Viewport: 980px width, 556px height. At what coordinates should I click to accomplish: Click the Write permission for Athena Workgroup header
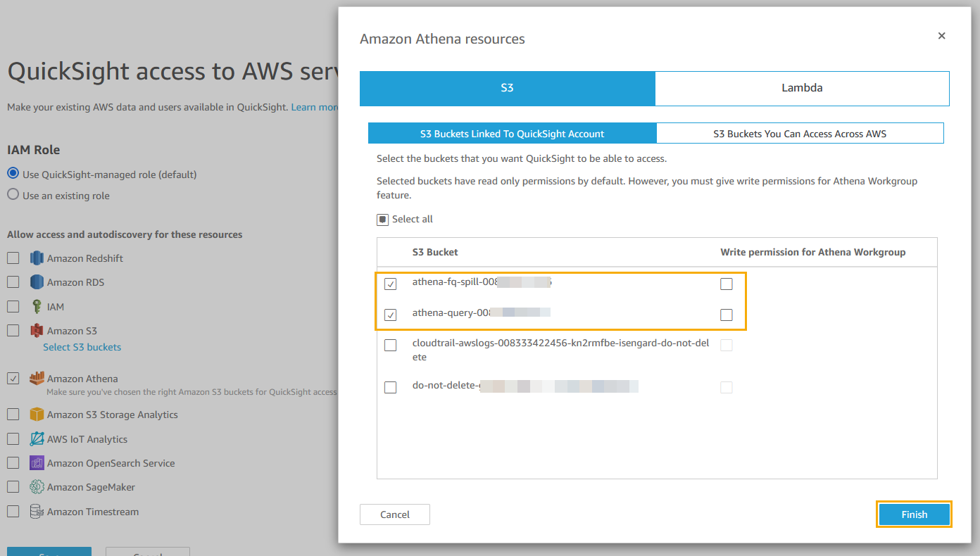click(813, 252)
